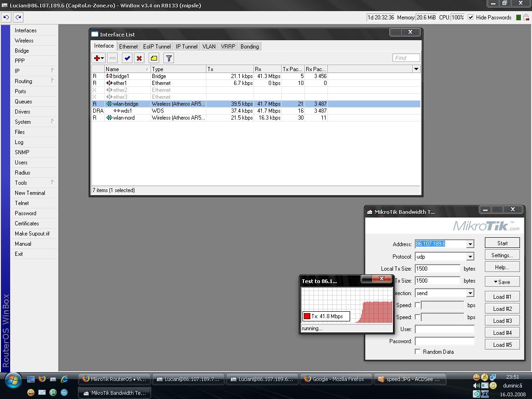The height and width of the screenshot is (399, 532).
Task: Open the Settings... button
Action: coord(502,255)
